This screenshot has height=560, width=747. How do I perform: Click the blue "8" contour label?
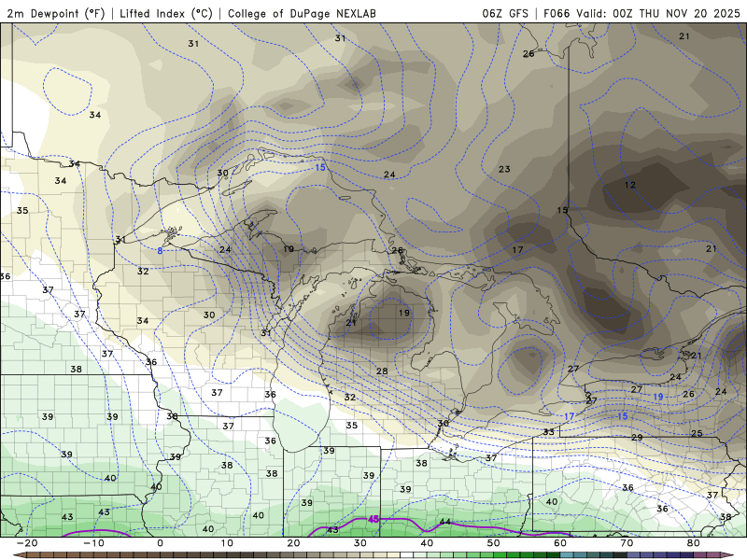pyautogui.click(x=160, y=251)
